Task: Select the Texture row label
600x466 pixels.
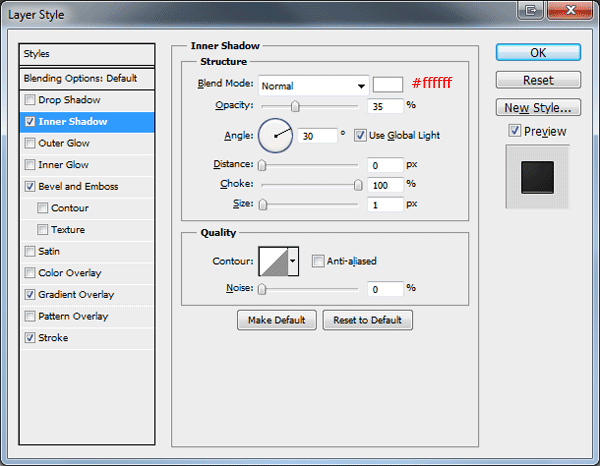Action: click(x=68, y=230)
